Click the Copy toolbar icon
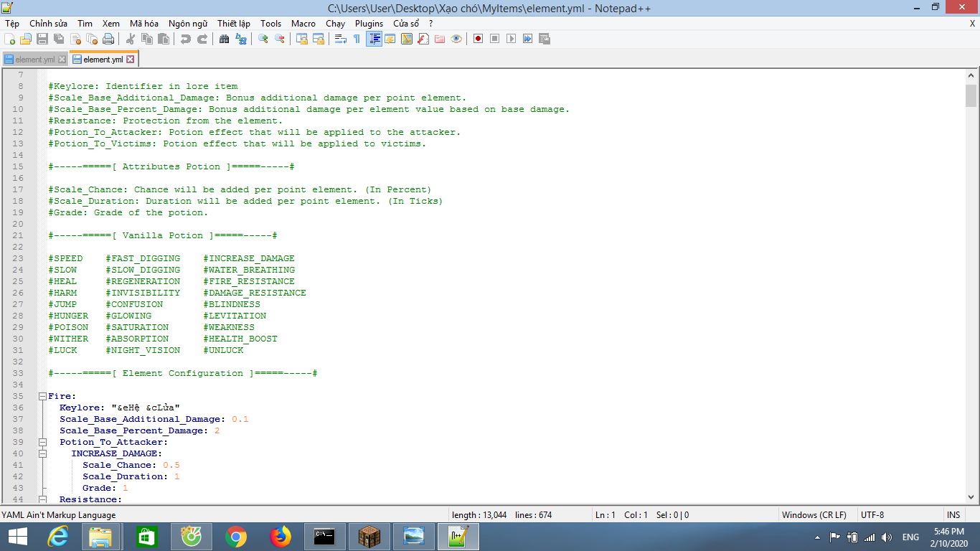This screenshot has height=551, width=980. tap(147, 39)
